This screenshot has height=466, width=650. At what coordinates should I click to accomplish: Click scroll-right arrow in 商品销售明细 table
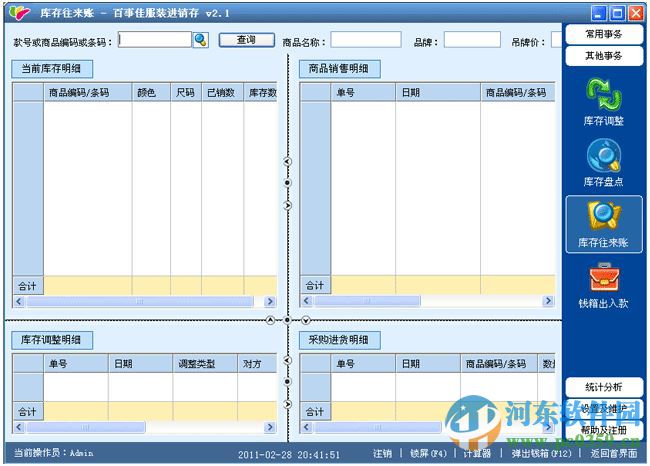tap(548, 301)
